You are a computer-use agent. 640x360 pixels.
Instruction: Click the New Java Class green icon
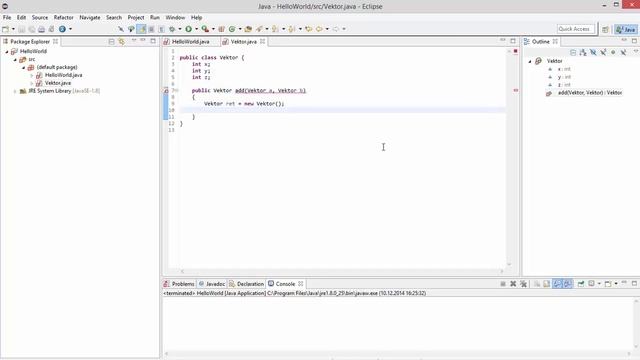point(232,29)
